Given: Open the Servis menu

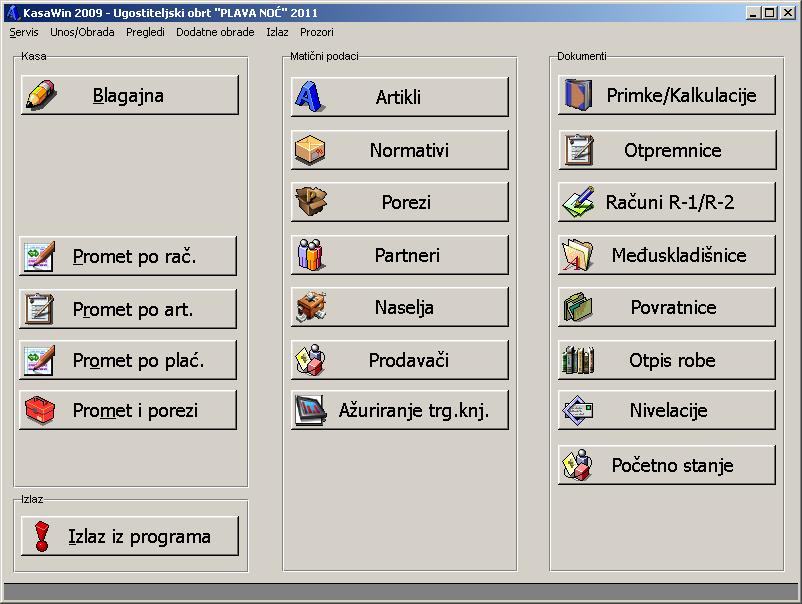Looking at the screenshot, I should pos(22,32).
